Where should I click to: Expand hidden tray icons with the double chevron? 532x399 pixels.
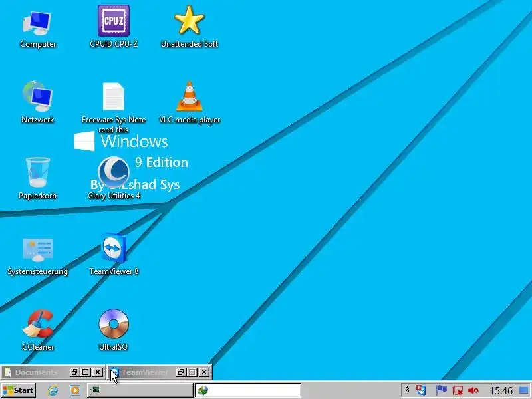tap(407, 389)
